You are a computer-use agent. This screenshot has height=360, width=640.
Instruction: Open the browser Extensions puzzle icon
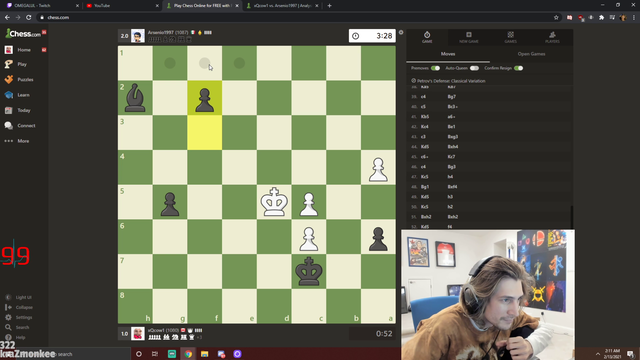coord(601,17)
